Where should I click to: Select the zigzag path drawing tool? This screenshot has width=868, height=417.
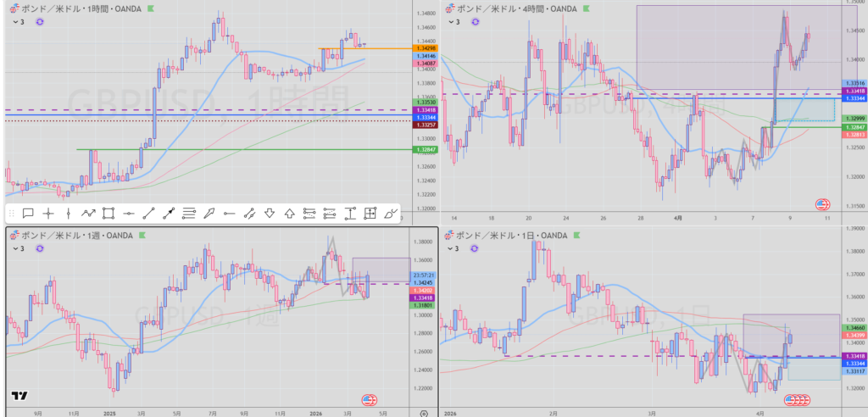pos(88,213)
